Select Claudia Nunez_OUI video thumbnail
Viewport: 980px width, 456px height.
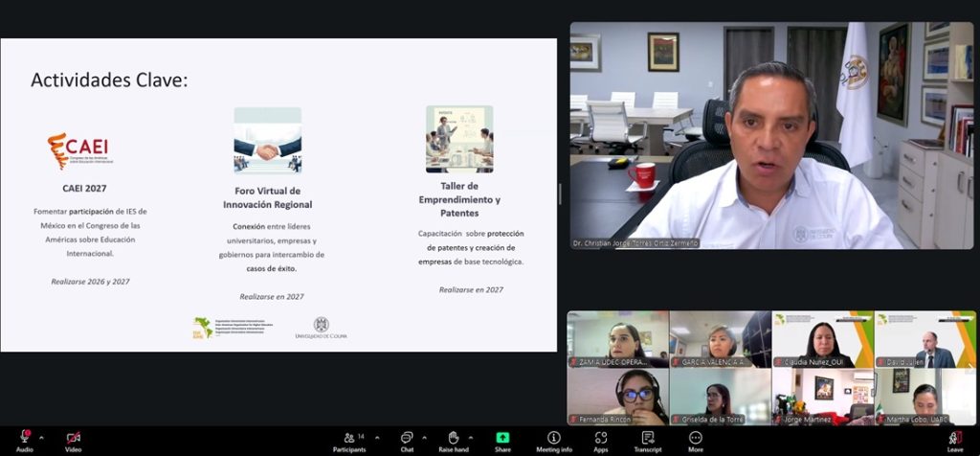822,338
